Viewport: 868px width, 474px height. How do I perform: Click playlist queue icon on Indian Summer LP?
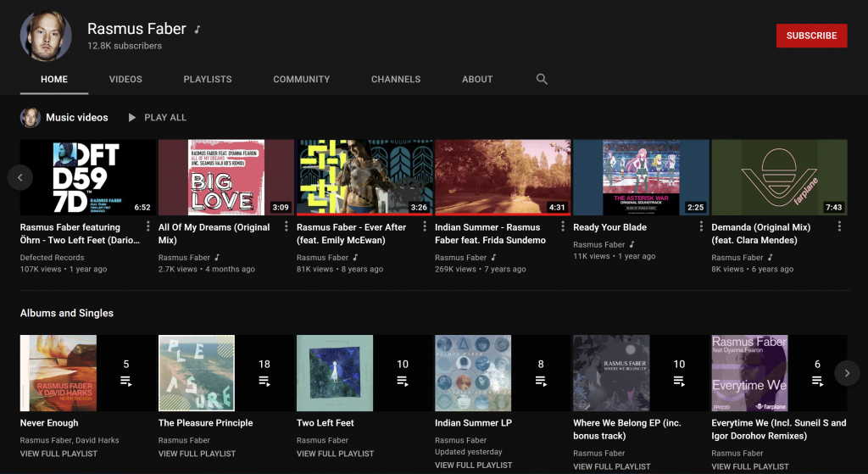click(541, 381)
